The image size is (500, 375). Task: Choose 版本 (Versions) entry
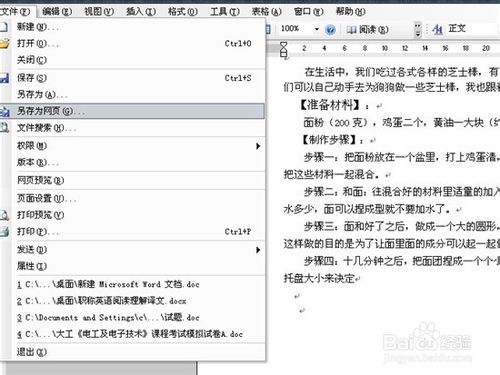pos(133,162)
